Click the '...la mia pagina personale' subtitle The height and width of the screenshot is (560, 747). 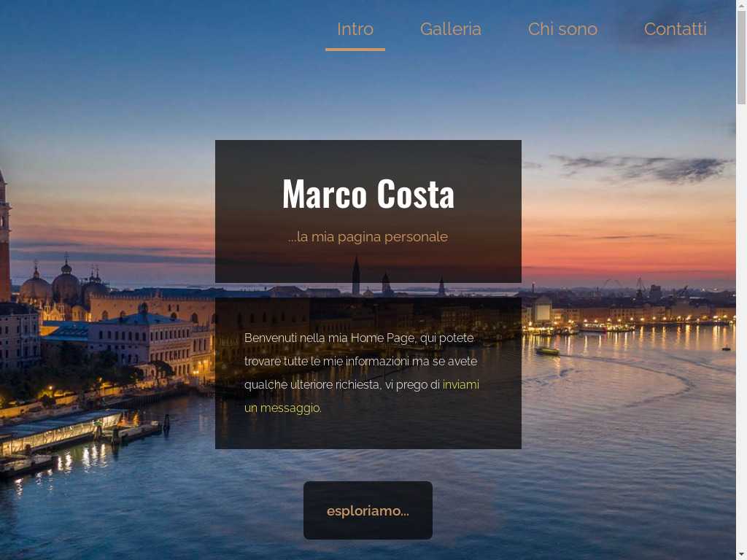368,237
